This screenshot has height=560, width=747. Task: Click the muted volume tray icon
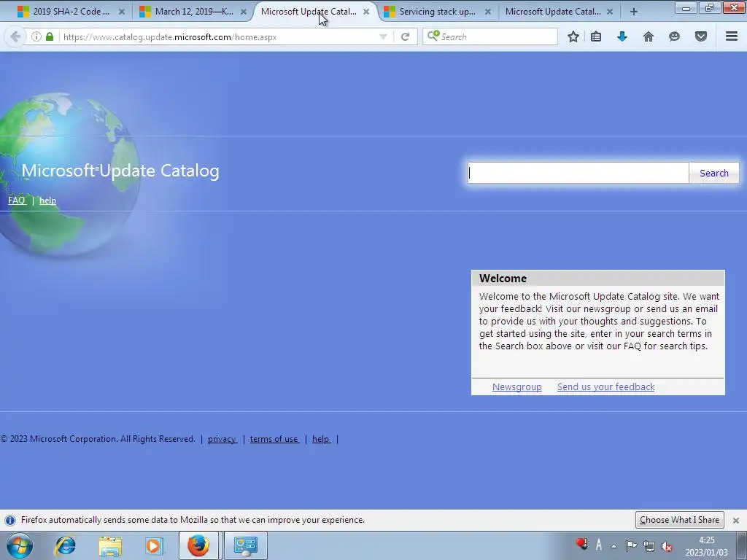point(667,547)
